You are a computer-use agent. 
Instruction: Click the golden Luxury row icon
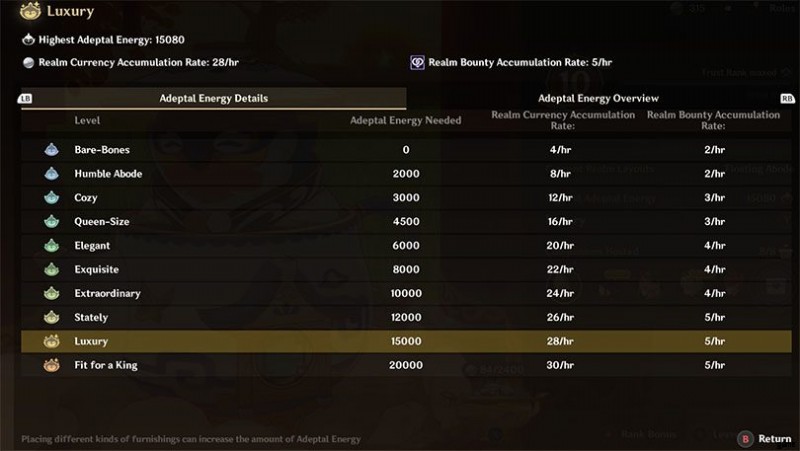(52, 341)
